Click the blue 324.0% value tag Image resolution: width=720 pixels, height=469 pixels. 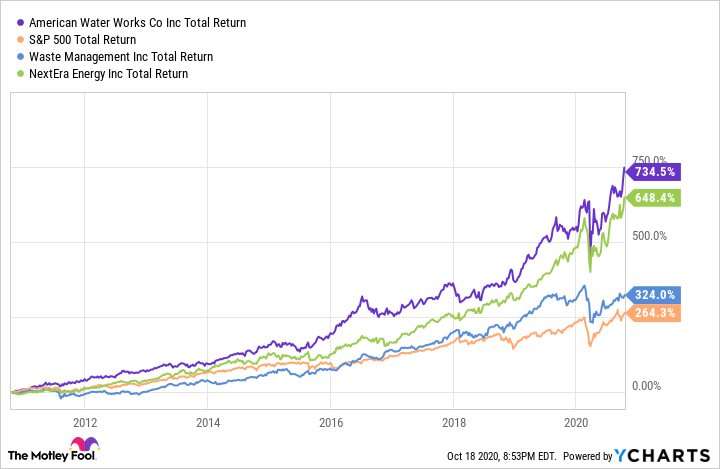(656, 295)
